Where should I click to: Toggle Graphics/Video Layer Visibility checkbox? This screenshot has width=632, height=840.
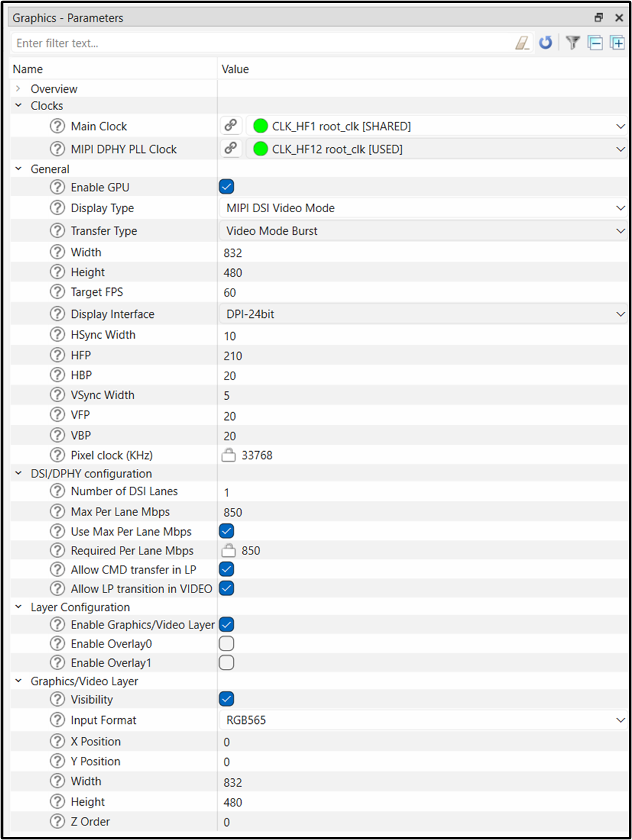226,699
